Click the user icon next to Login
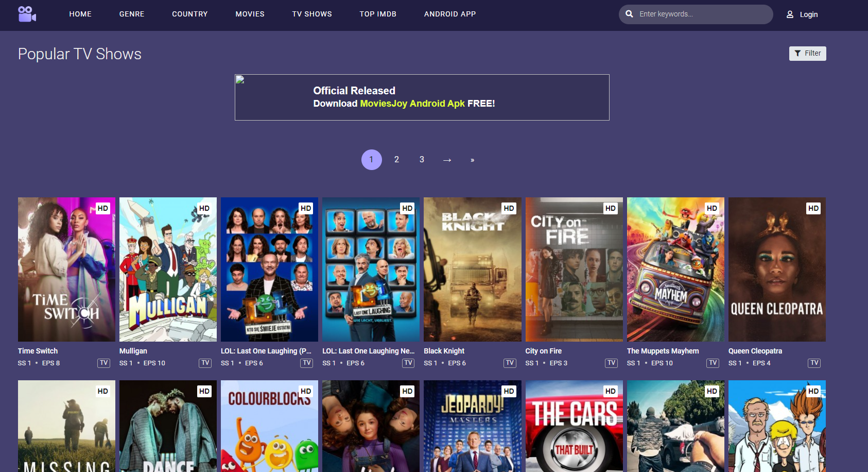The height and width of the screenshot is (472, 868). tap(789, 14)
